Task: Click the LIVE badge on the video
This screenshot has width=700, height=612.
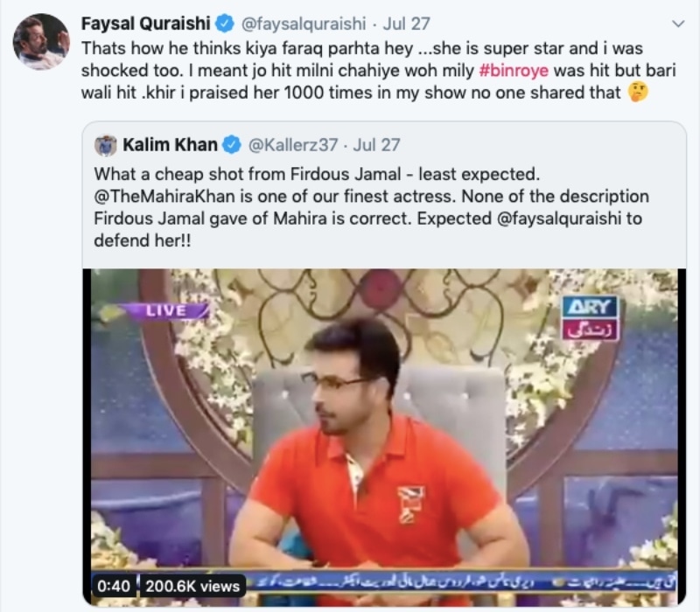Action: [166, 310]
